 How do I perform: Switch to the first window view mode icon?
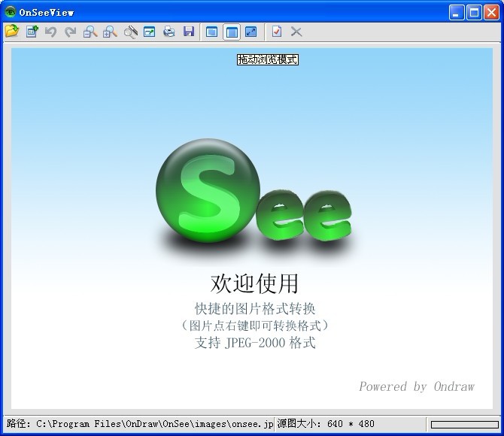coord(212,32)
